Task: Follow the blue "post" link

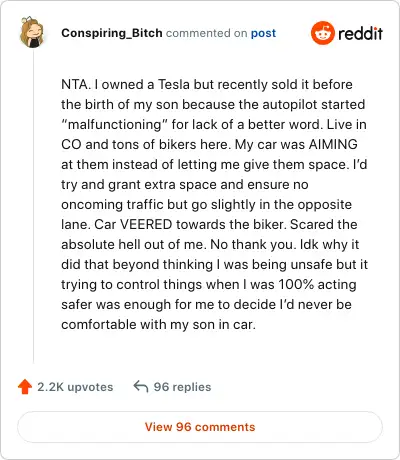Action: coord(263,33)
